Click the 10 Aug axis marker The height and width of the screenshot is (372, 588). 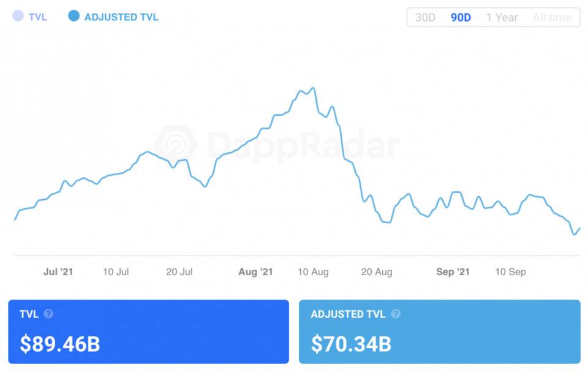[313, 271]
